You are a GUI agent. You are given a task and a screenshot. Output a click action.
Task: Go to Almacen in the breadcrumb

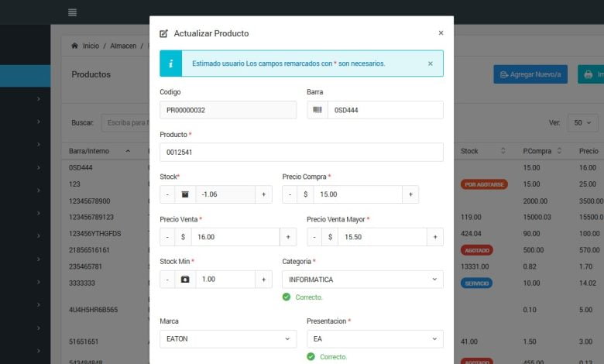click(123, 46)
